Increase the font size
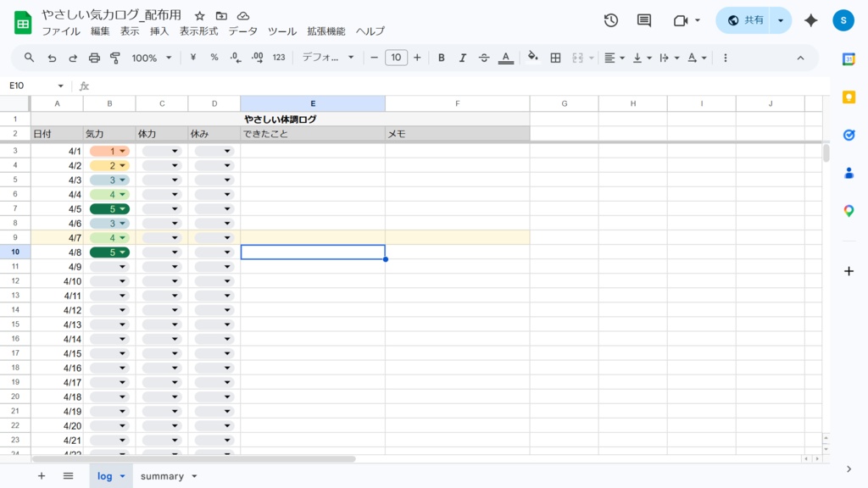 point(417,58)
